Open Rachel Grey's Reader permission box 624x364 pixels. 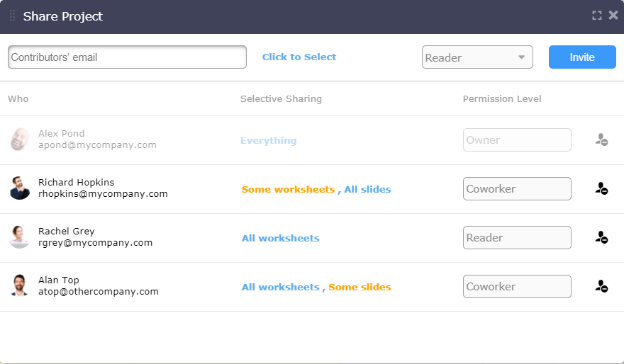tap(517, 238)
